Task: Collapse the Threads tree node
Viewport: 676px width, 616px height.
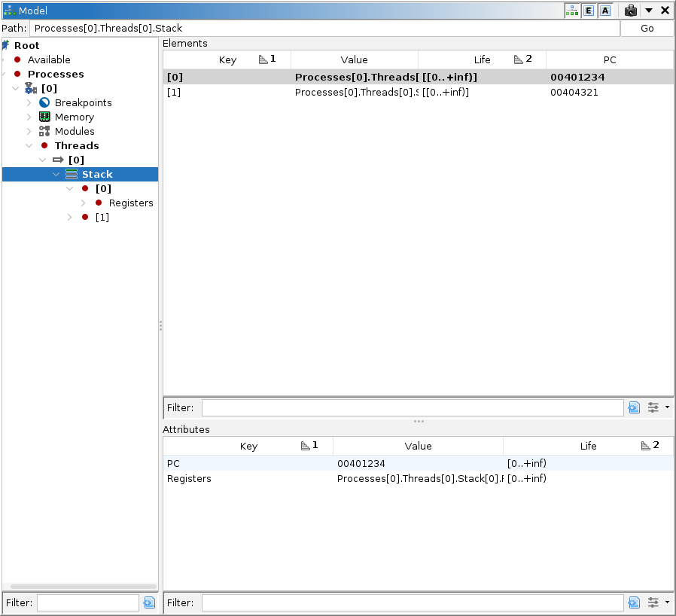Action: [29, 145]
